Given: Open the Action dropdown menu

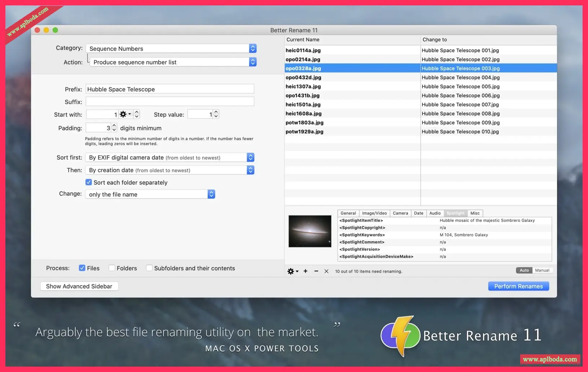Looking at the screenshot, I should pyautogui.click(x=173, y=62).
